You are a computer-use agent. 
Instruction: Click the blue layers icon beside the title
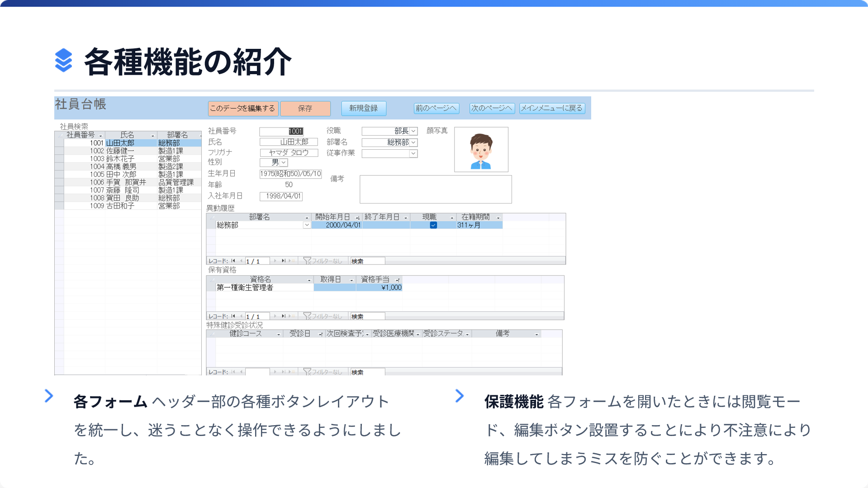63,60
